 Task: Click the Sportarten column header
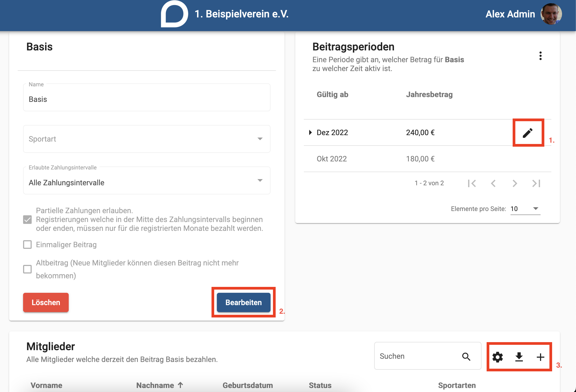pyautogui.click(x=457, y=385)
